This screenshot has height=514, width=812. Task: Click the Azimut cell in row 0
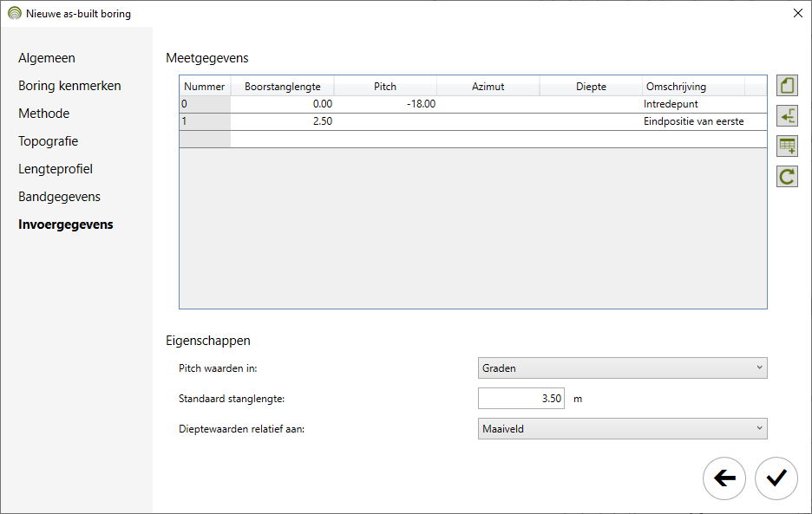488,104
